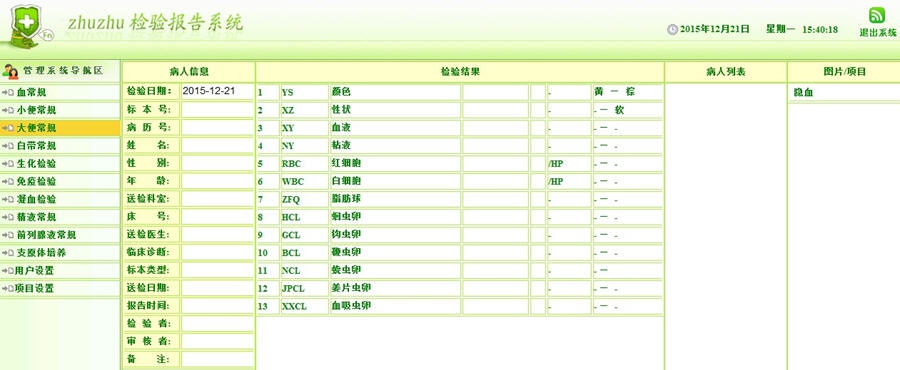Click the 报告时间 input field
This screenshot has width=900, height=370.
pyautogui.click(x=218, y=305)
